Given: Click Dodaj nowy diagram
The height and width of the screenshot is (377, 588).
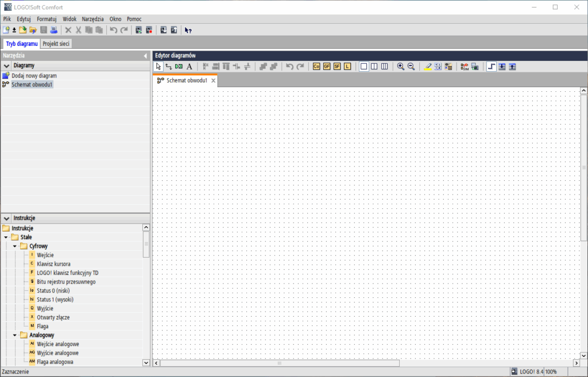Looking at the screenshot, I should (34, 76).
